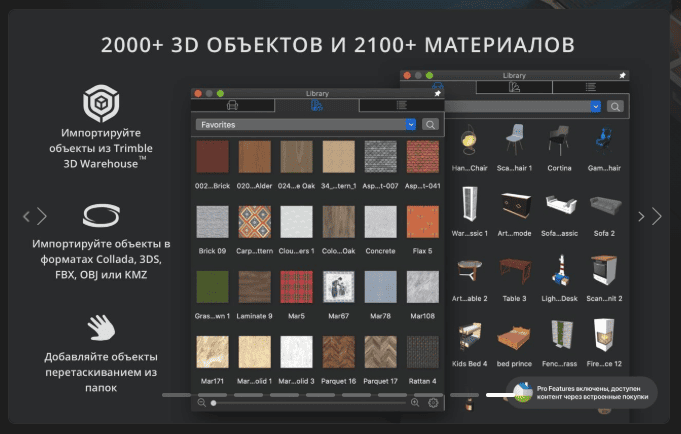Expand the Favorites category dropdown
681x434 pixels.
point(411,125)
